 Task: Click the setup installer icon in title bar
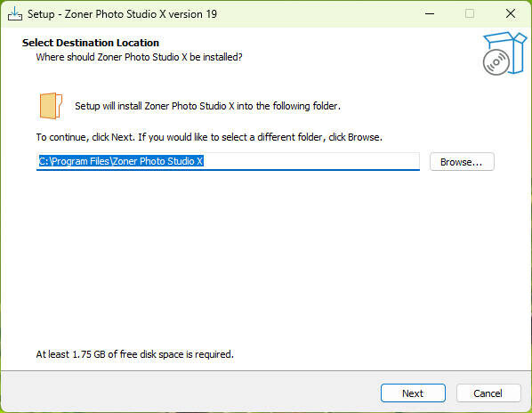point(15,14)
